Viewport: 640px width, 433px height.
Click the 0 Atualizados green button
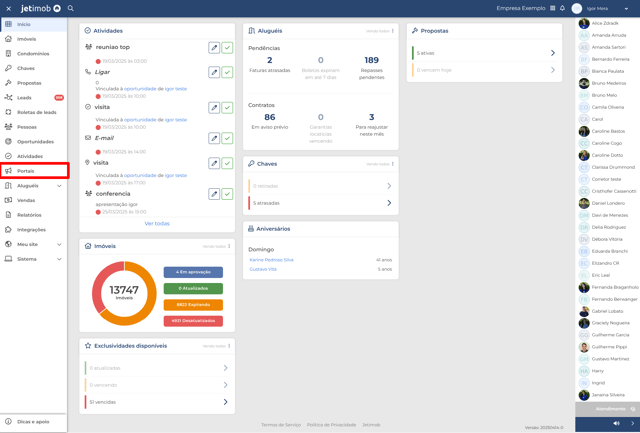click(193, 289)
